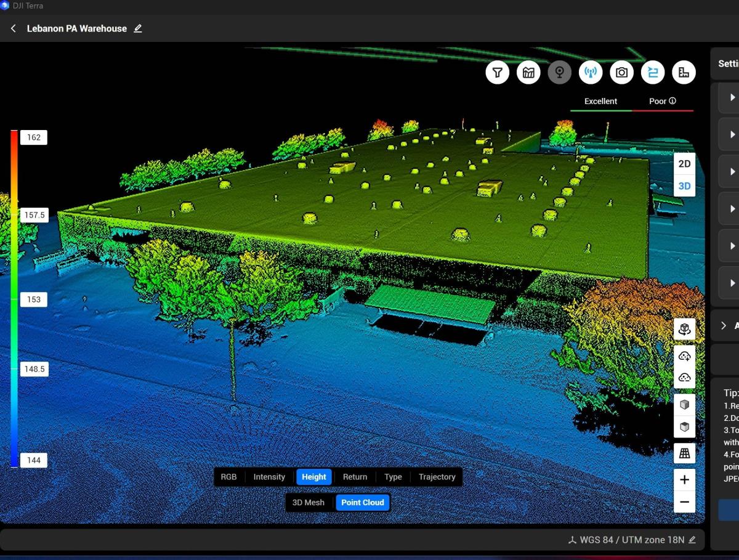Expand the Annotations section on the right
739x560 pixels.
pos(725,325)
